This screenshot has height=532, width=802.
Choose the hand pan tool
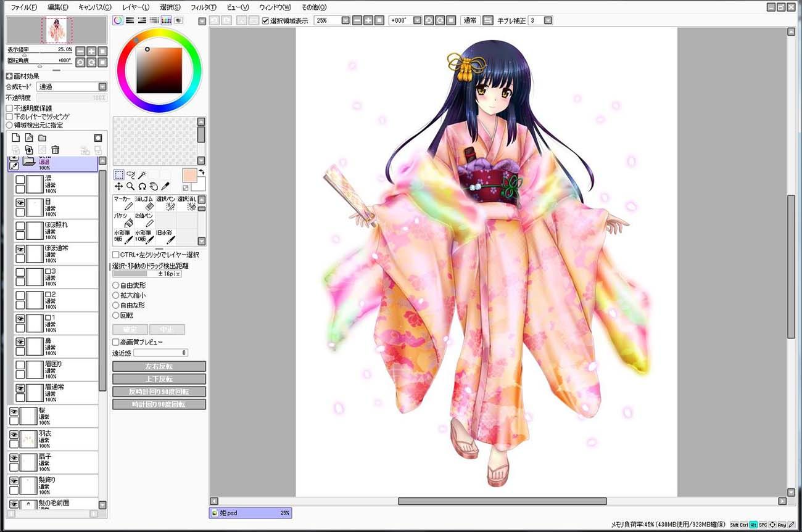pyautogui.click(x=154, y=186)
